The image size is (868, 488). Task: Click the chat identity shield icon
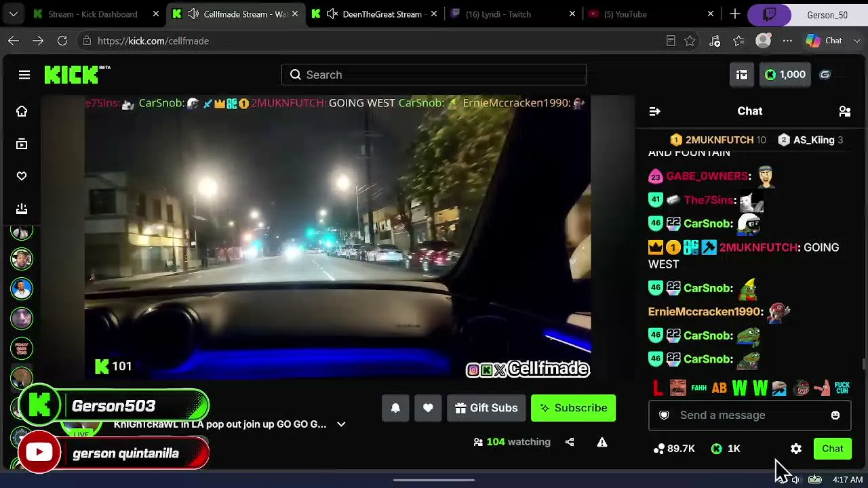[664, 415]
